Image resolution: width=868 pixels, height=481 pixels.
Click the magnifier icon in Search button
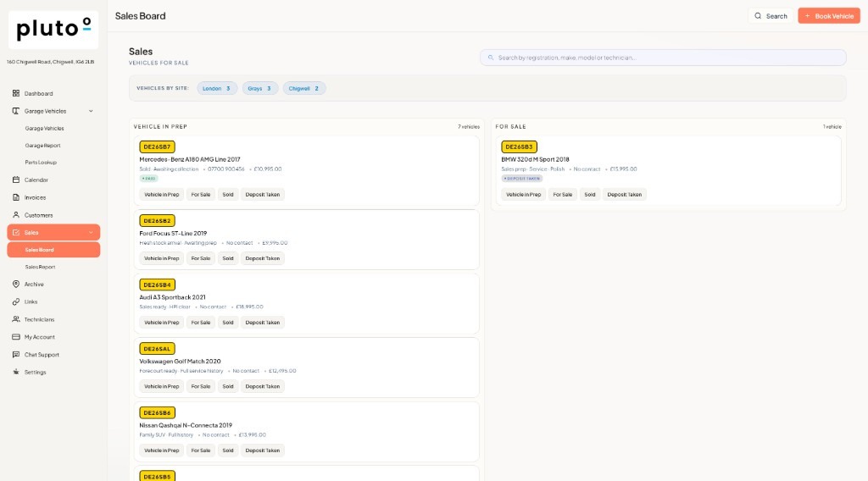758,16
